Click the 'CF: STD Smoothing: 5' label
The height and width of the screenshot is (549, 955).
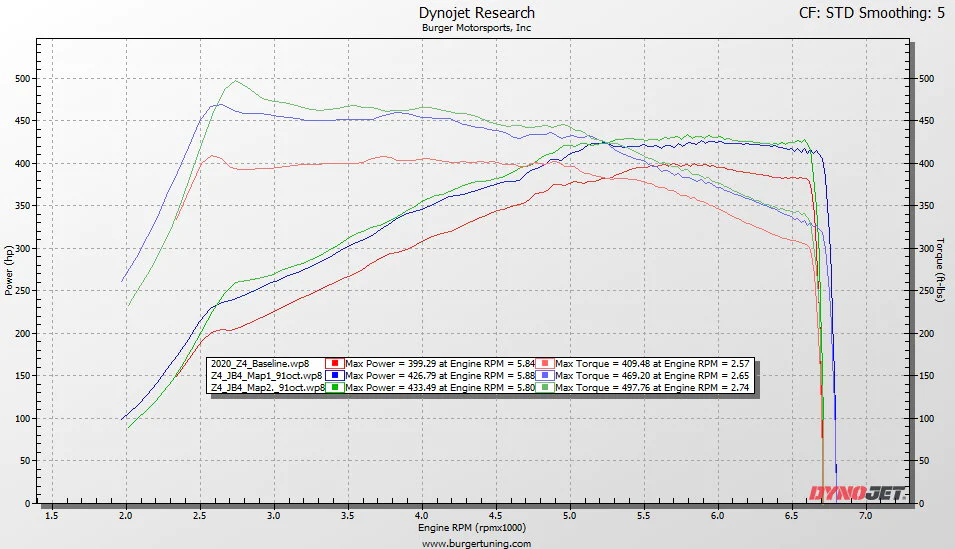click(872, 13)
